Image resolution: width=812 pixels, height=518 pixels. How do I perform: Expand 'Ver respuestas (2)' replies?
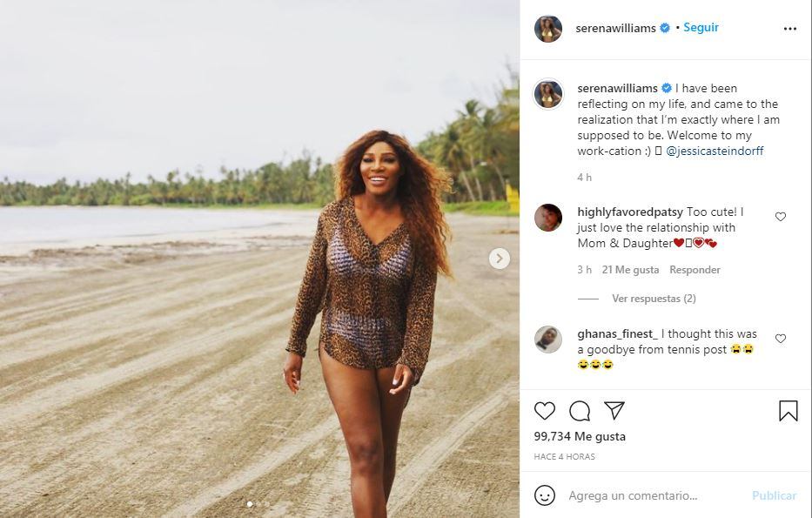click(654, 299)
